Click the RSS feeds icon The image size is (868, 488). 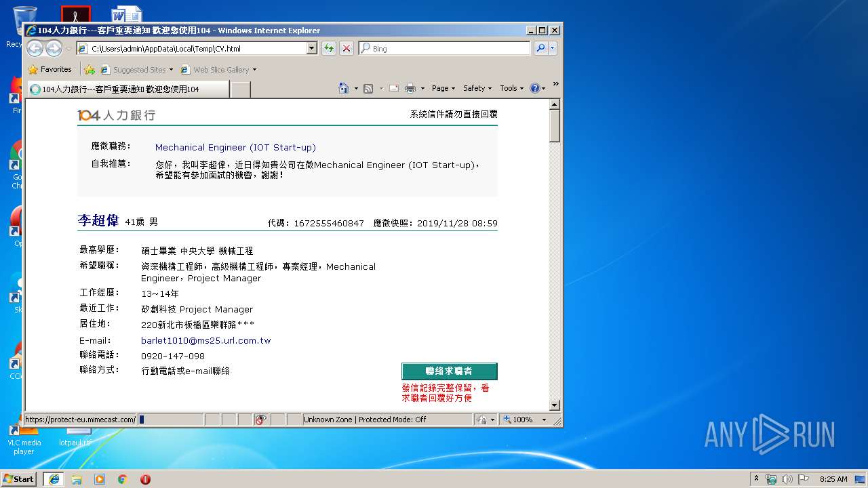pos(368,88)
